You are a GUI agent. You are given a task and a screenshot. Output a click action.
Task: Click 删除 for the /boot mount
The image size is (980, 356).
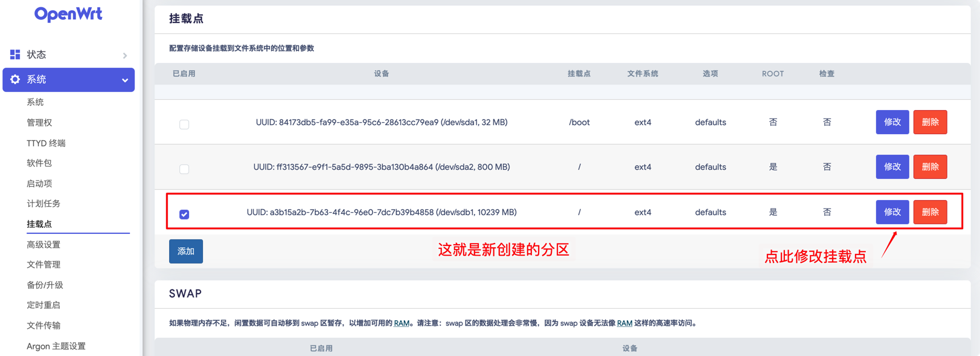pos(930,122)
